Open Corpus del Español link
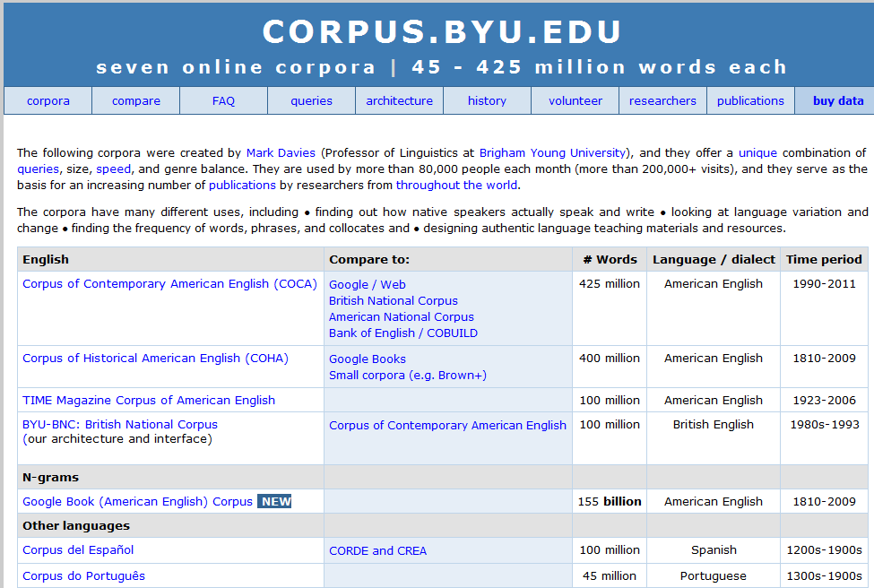Image resolution: width=874 pixels, height=588 pixels. coord(78,550)
